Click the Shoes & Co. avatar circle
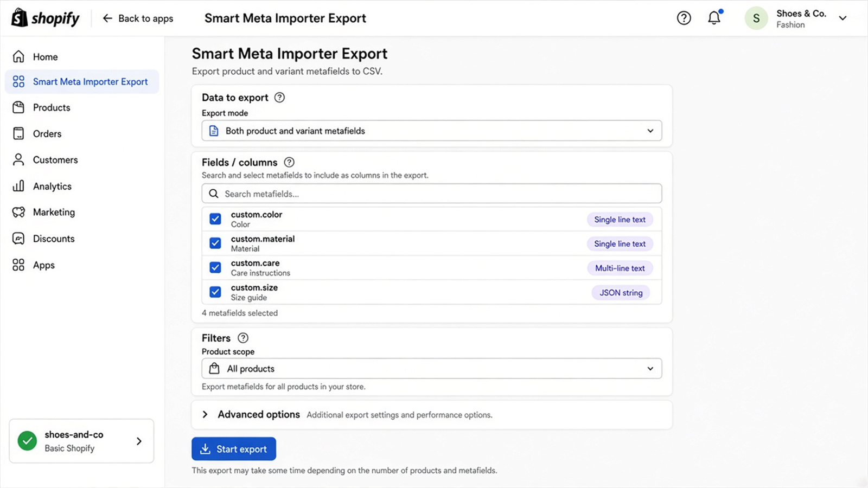The height and width of the screenshot is (488, 868). [756, 18]
